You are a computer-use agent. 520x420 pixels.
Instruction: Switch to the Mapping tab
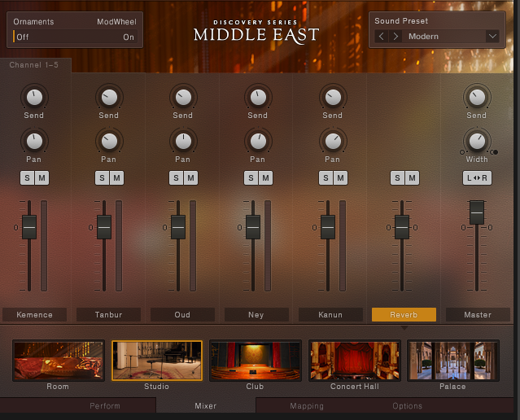307,405
